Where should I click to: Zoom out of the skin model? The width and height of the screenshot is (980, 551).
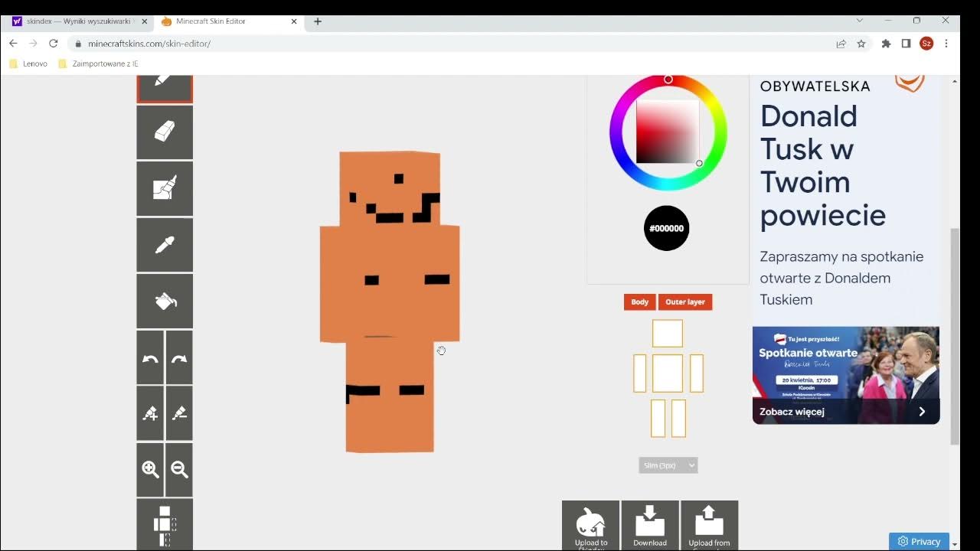click(x=179, y=470)
